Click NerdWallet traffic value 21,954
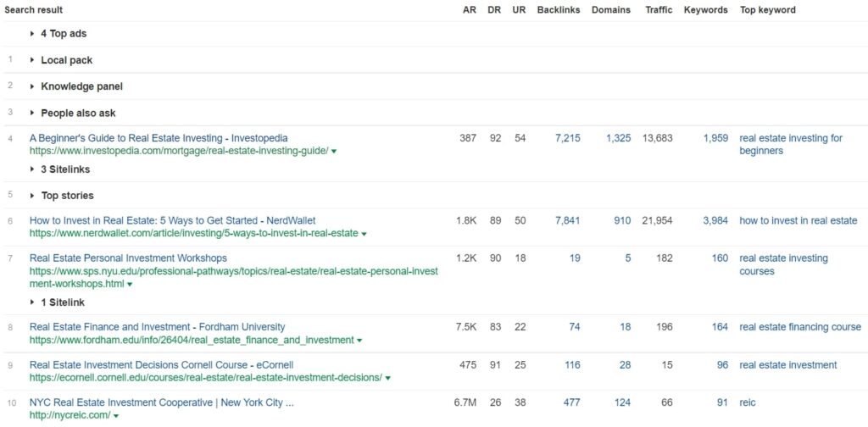The width and height of the screenshot is (868, 427). point(658,220)
